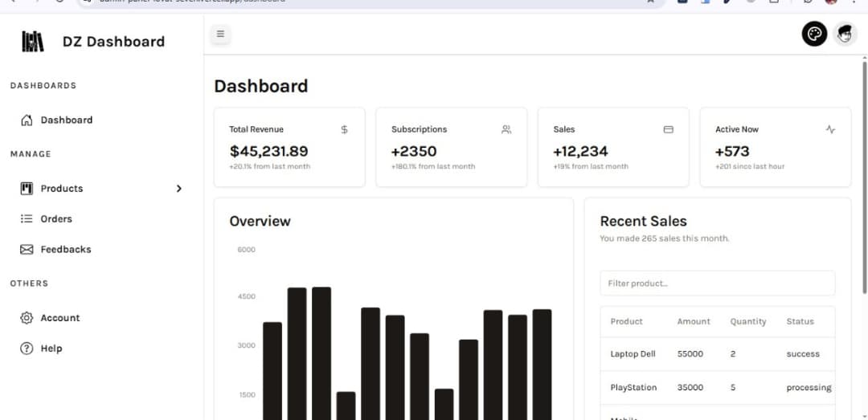Click the DZ Dashboard books logo icon
This screenshot has width=868, height=420.
coord(33,42)
